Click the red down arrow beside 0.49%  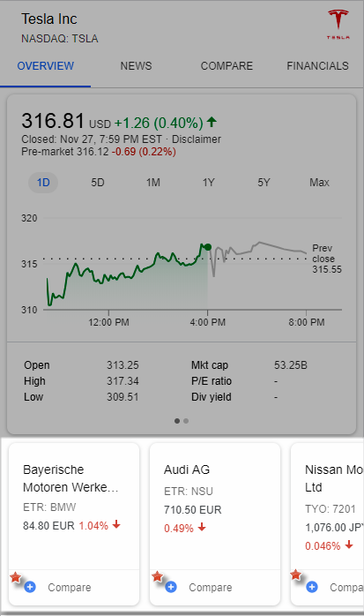point(202,527)
